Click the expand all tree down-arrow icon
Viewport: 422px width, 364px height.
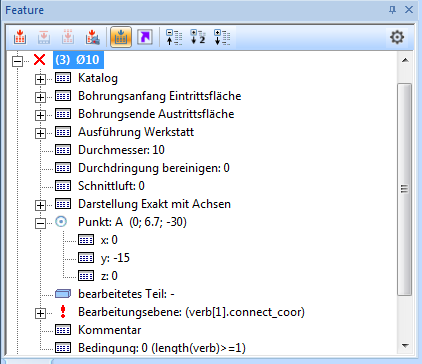point(222,37)
